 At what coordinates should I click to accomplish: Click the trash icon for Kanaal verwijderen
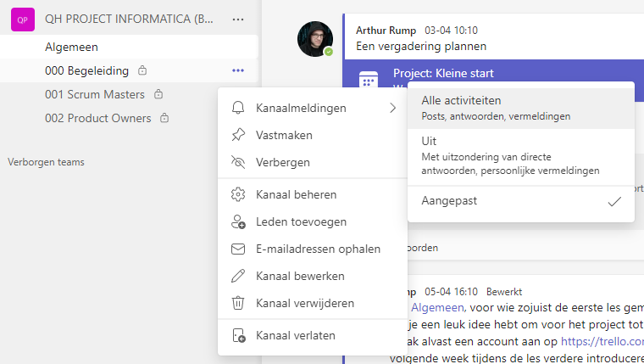238,304
